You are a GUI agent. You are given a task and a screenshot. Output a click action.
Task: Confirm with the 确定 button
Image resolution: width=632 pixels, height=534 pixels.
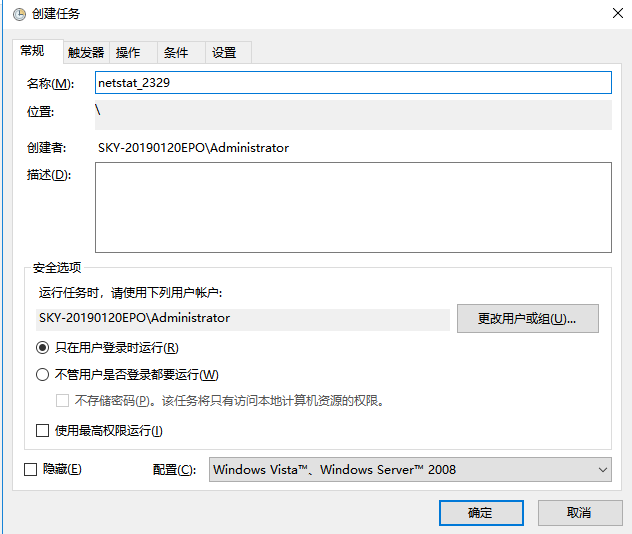click(x=481, y=513)
